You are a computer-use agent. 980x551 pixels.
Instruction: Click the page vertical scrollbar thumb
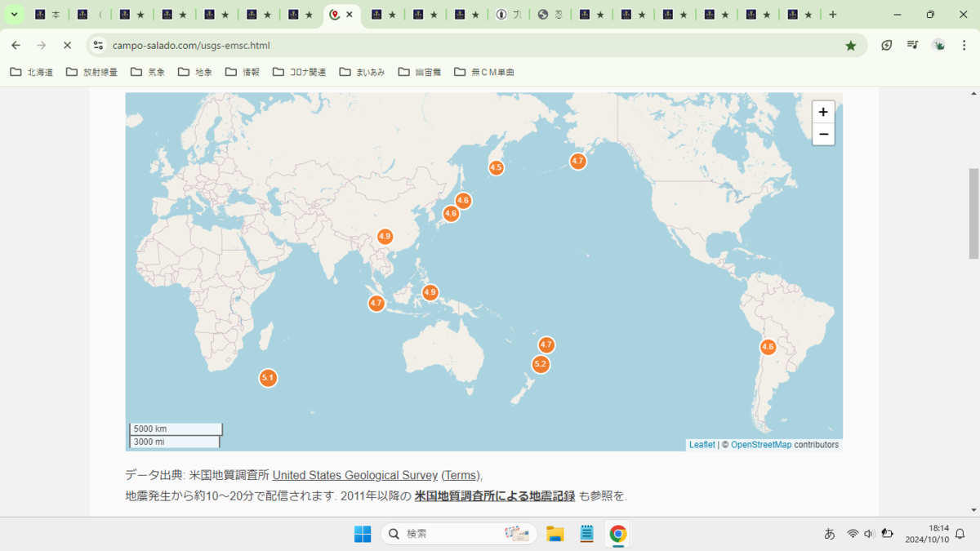(973, 214)
